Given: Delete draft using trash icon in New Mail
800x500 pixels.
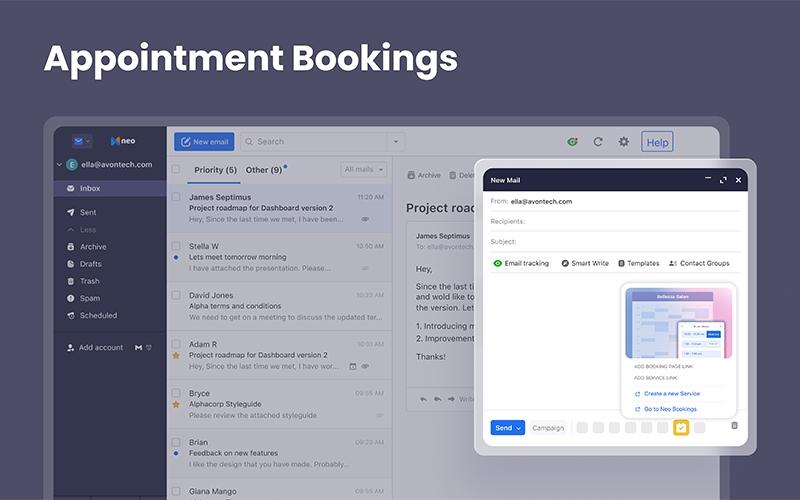Looking at the screenshot, I should click(734, 425).
